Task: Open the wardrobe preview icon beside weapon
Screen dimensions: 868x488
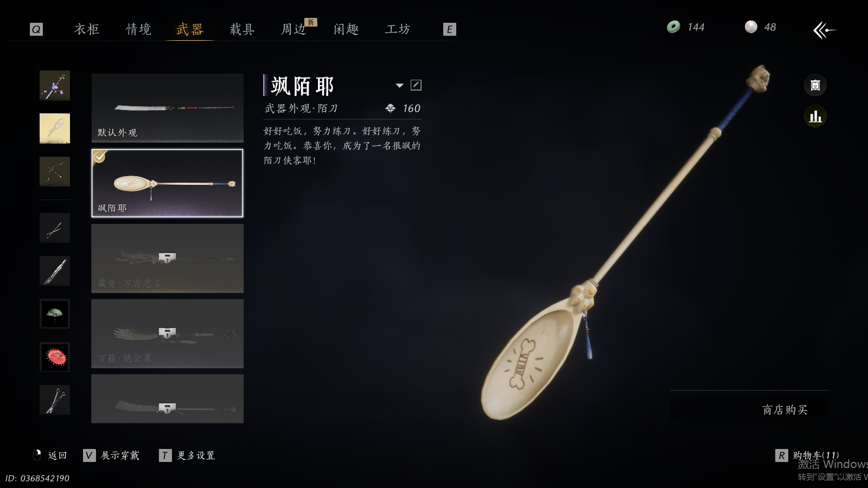Action: click(x=815, y=85)
